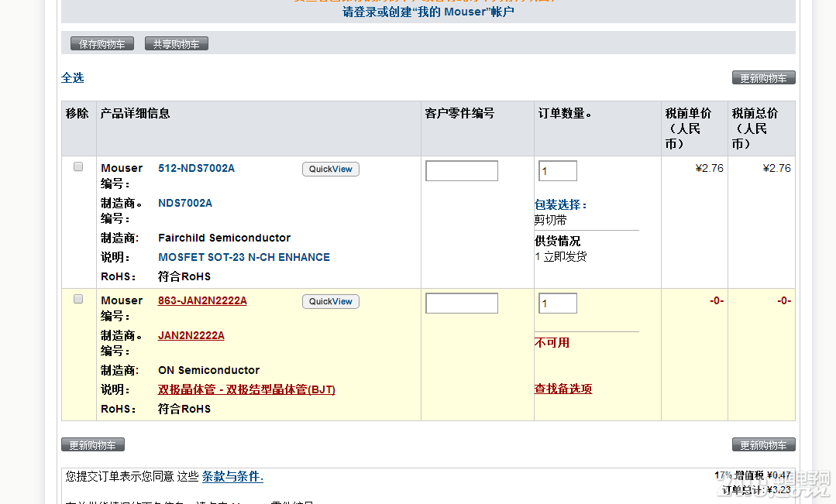836x504 pixels.
Task: Open the JAN2N2222A manufacturer part link
Action: pyautogui.click(x=191, y=336)
